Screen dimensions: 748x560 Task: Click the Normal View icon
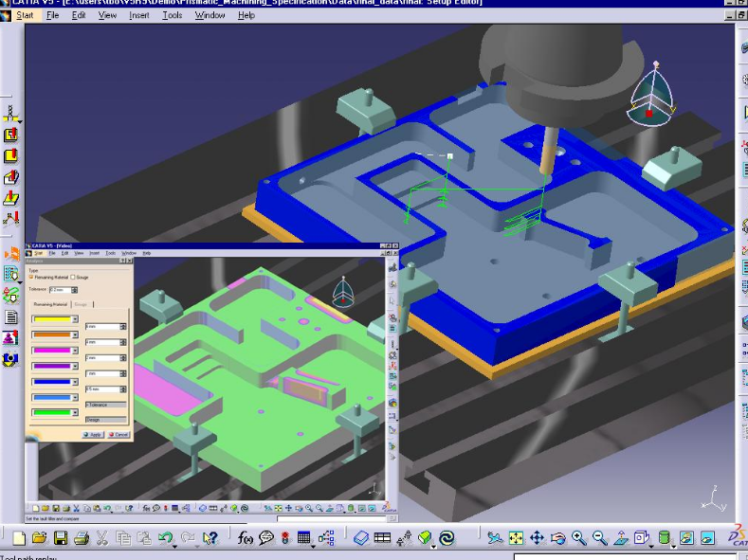(x=621, y=538)
